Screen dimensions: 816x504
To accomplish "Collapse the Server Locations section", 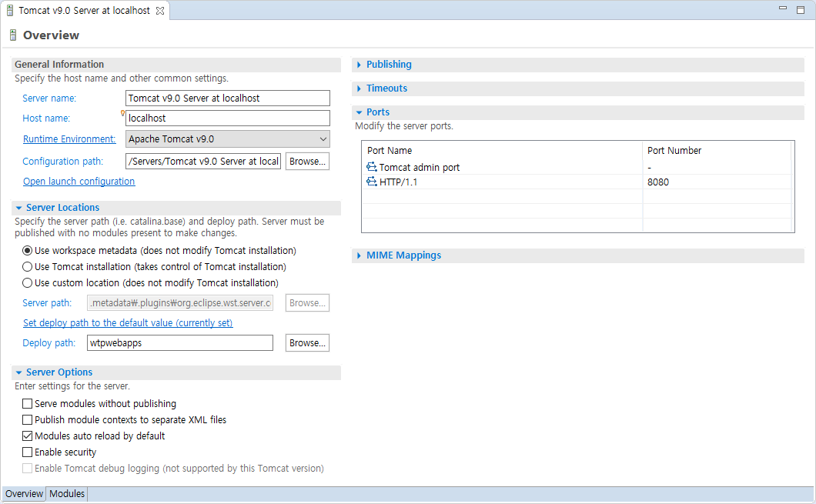I will [18, 208].
